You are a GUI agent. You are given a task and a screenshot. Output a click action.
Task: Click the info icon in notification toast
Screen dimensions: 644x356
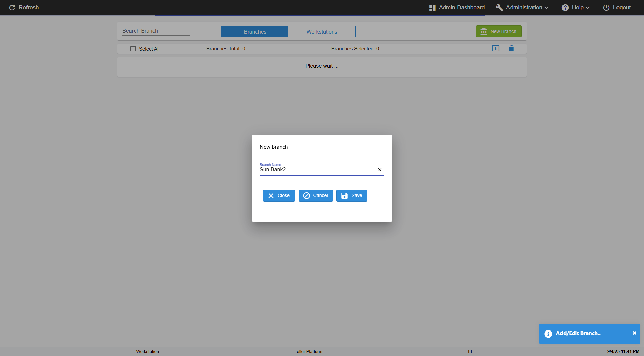tap(548, 334)
